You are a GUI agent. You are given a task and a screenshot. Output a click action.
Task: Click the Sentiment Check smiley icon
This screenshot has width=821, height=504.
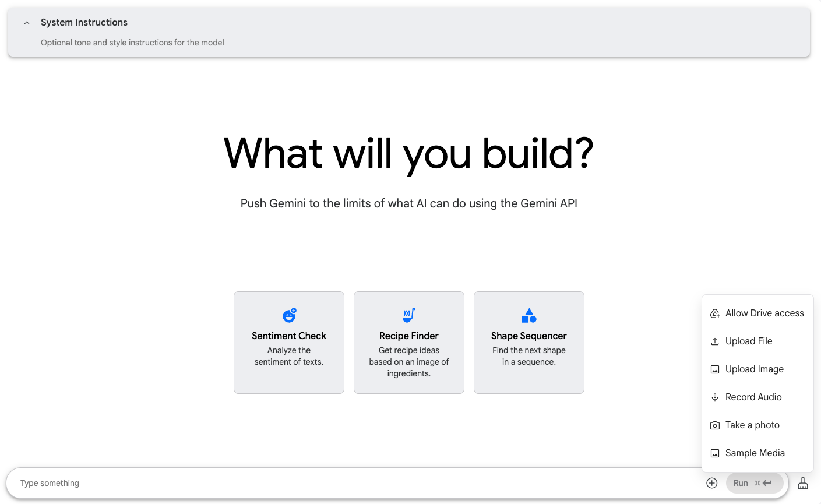coord(290,315)
